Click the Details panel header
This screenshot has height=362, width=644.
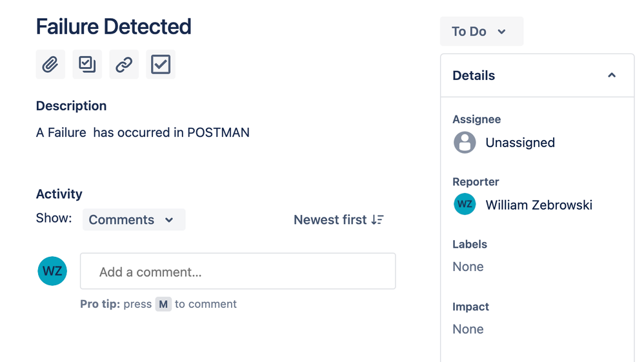(x=538, y=75)
